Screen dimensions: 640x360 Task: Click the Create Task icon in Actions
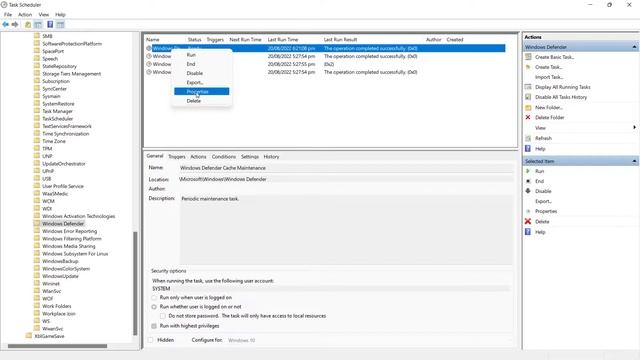528,67
